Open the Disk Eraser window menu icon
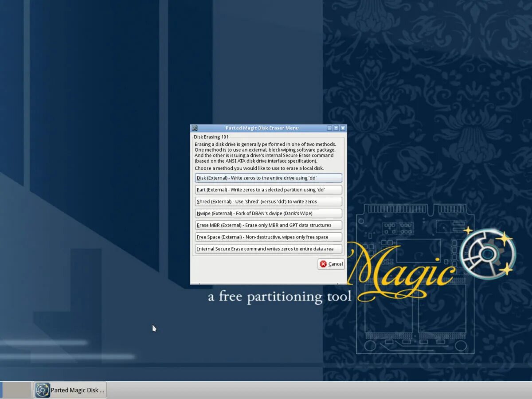This screenshot has width=532, height=399. [x=194, y=128]
